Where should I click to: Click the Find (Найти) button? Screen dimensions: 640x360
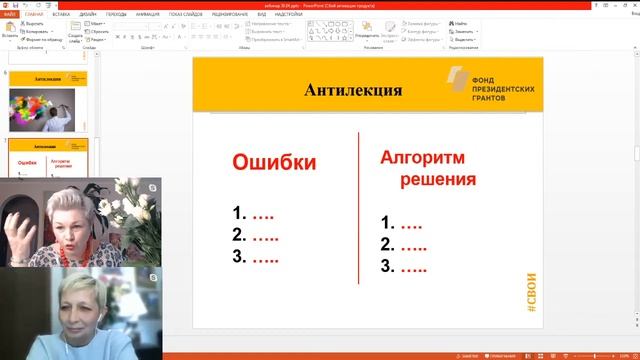tap(458, 24)
